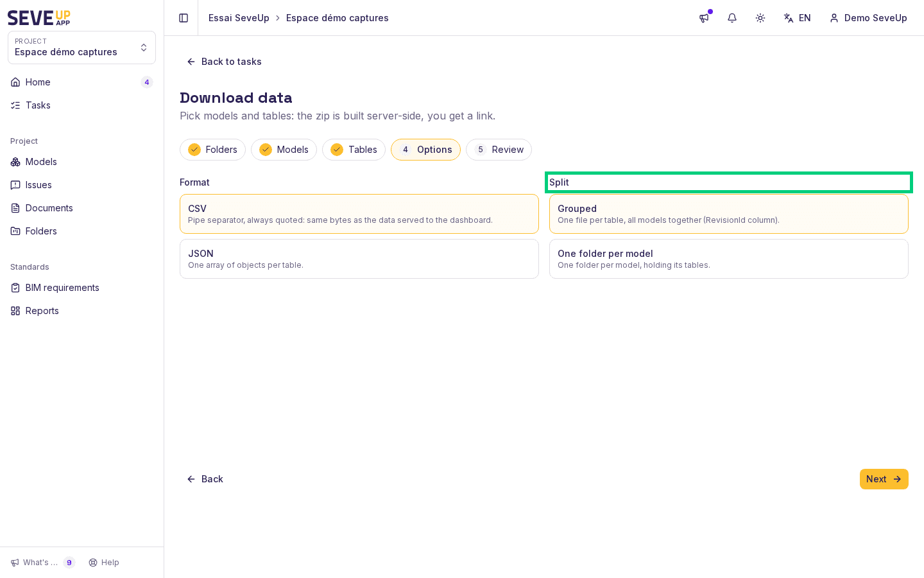Image resolution: width=924 pixels, height=578 pixels.
Task: Click the Back to tasks link
Action: (x=224, y=62)
